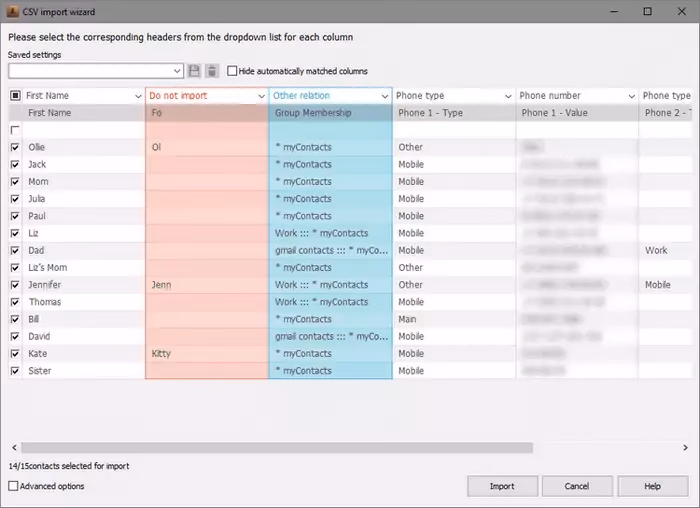The height and width of the screenshot is (508, 700).
Task: Click the Help button
Action: (x=652, y=486)
